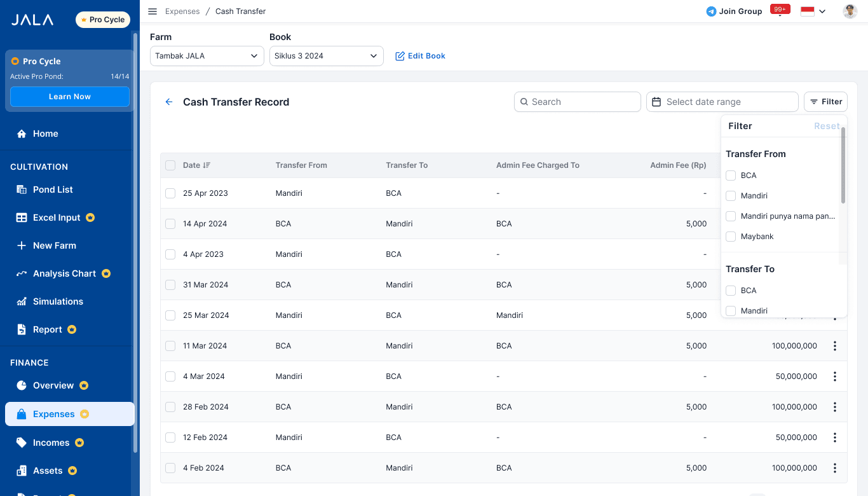Select the 25 Apr 2023 row checkbox
Image resolution: width=868 pixels, height=496 pixels.
(x=170, y=193)
